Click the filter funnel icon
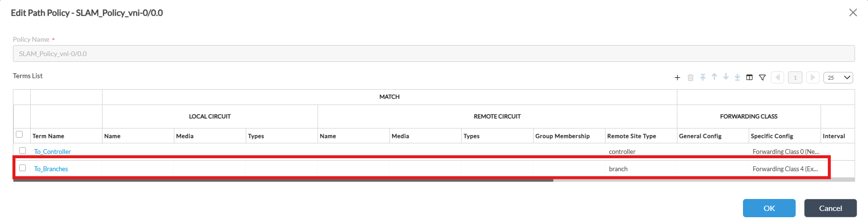Screen dimensions: 868x222 click(762, 77)
